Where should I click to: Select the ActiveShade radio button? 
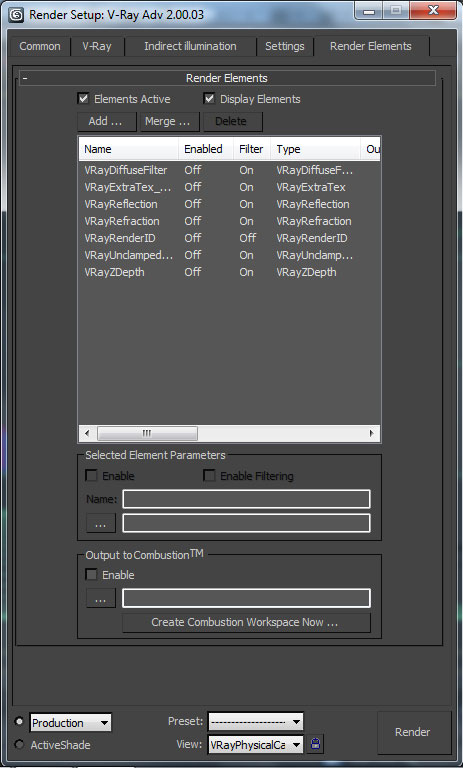pyautogui.click(x=19, y=744)
